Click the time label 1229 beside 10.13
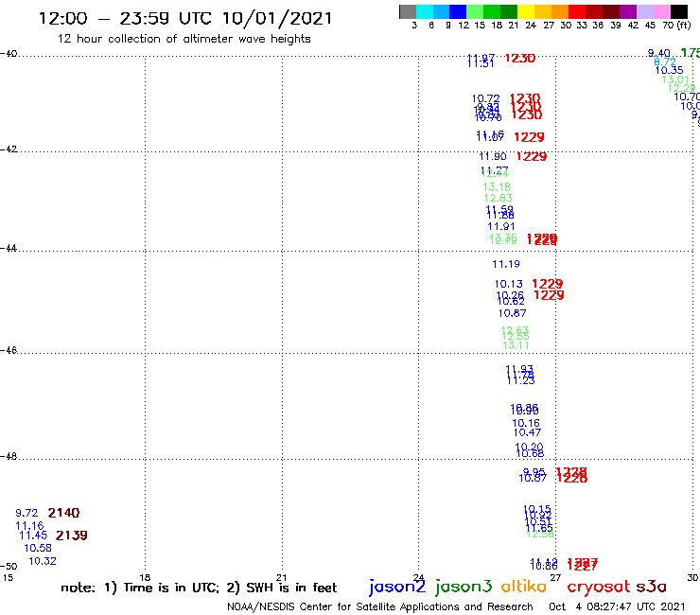Image resolution: width=700 pixels, height=615 pixels. click(x=548, y=284)
